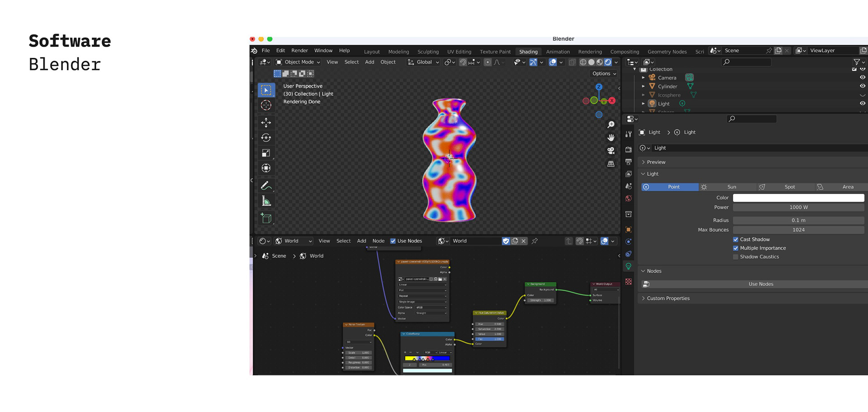Click the viewport zoom magnifier icon

tap(611, 124)
